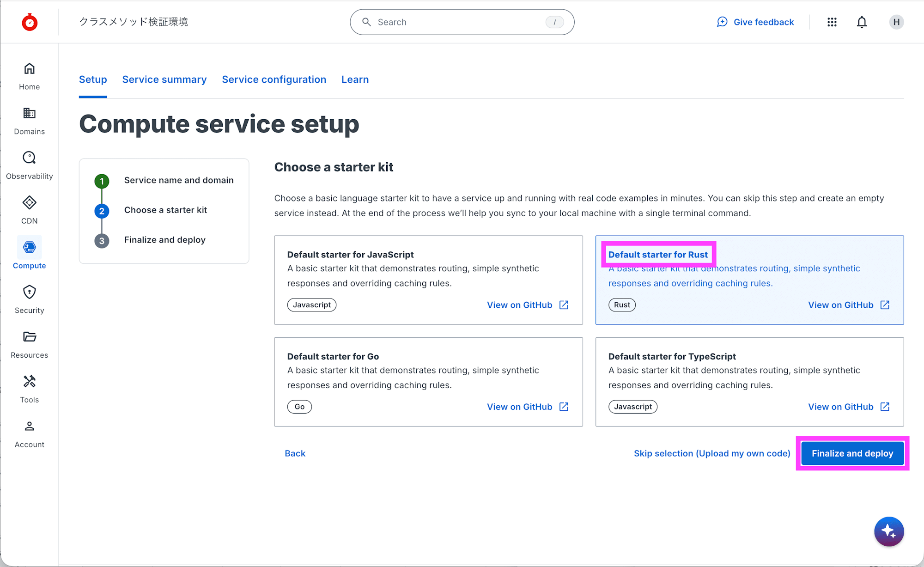Open the Home sidebar icon
This screenshot has height=567, width=924.
coord(29,69)
